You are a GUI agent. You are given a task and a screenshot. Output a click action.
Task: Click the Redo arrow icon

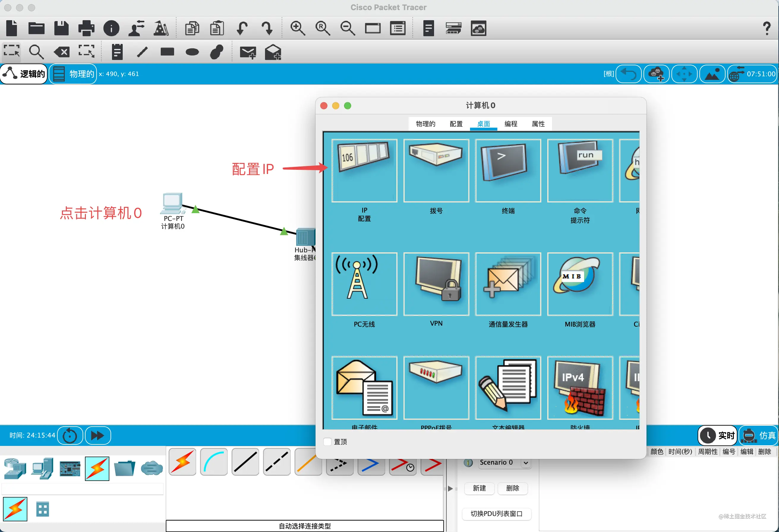[x=267, y=28]
